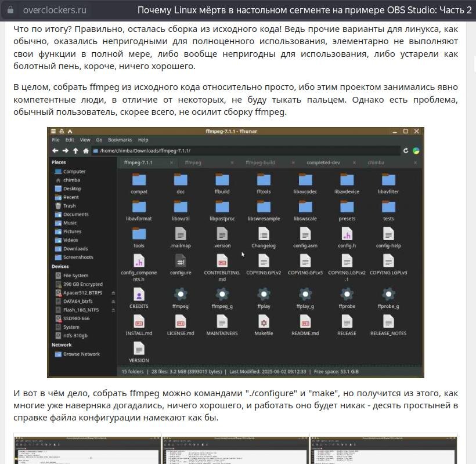Click the browser lock icon beside overclockers.ru
The width and height of the screenshot is (476, 464).
(x=10, y=10)
